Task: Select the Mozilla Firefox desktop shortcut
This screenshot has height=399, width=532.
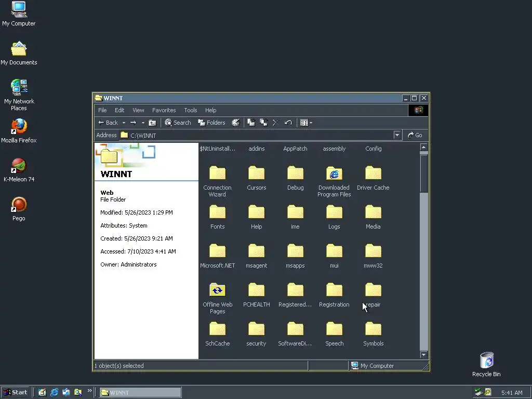Action: point(19,130)
